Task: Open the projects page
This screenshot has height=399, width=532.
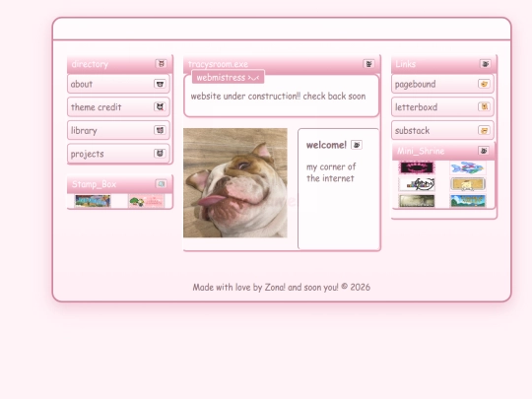Action: point(118,154)
